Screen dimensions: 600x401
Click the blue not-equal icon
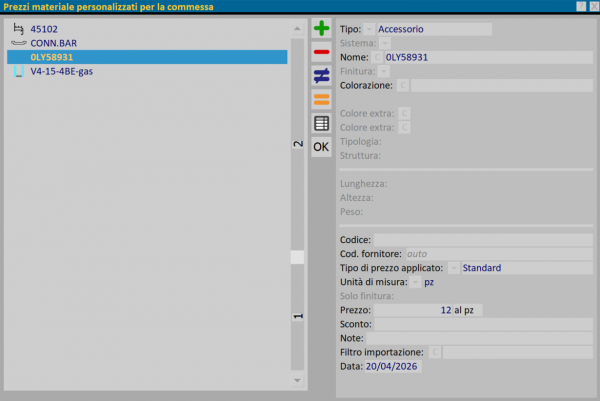pyautogui.click(x=321, y=76)
